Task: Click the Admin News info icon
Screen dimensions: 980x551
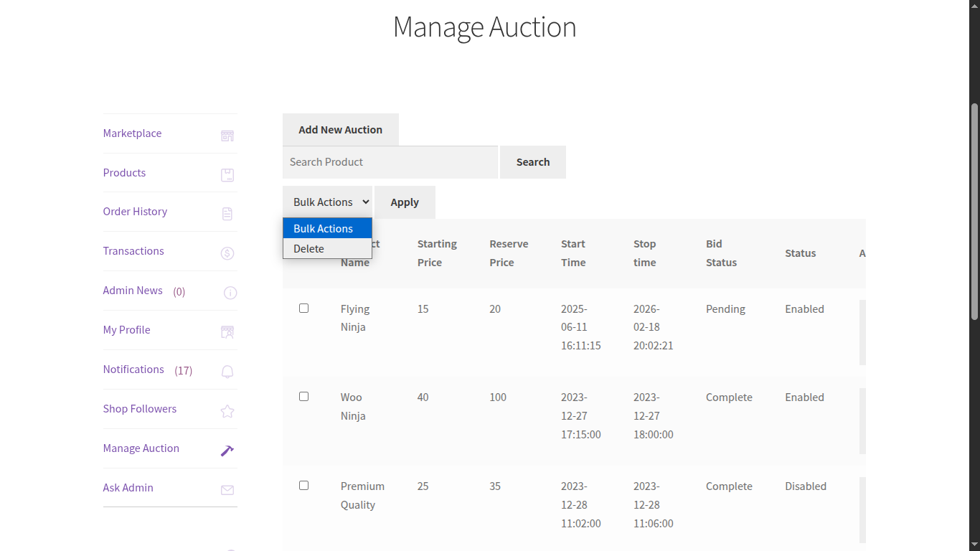Action: click(229, 293)
